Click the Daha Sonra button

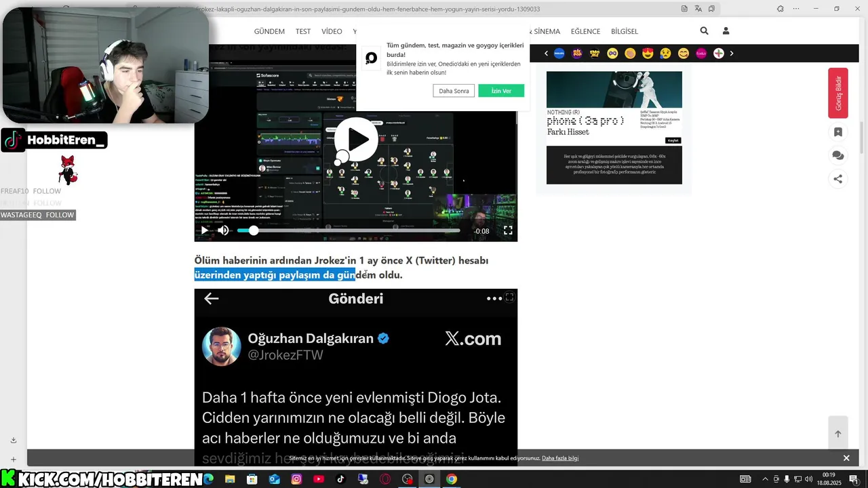pos(454,91)
